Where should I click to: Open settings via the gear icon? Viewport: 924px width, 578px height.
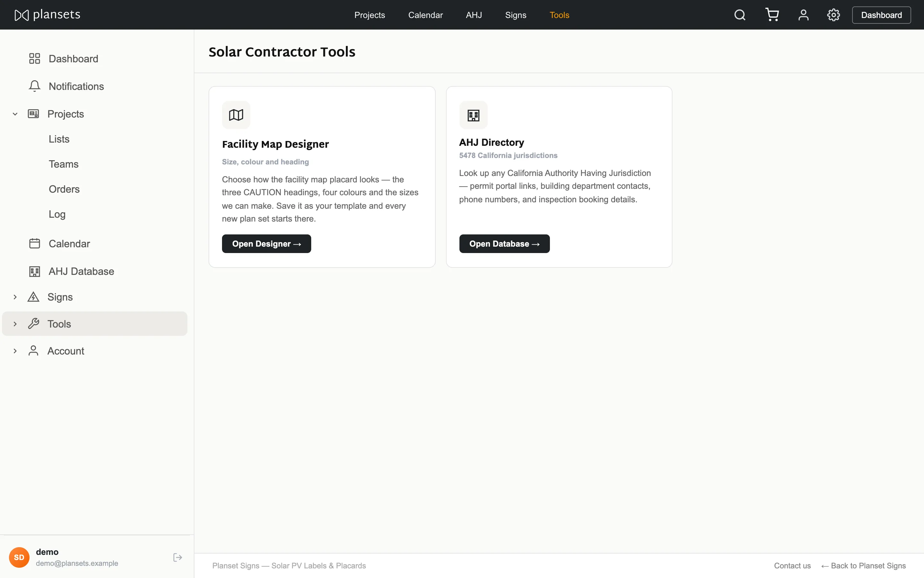coord(833,15)
